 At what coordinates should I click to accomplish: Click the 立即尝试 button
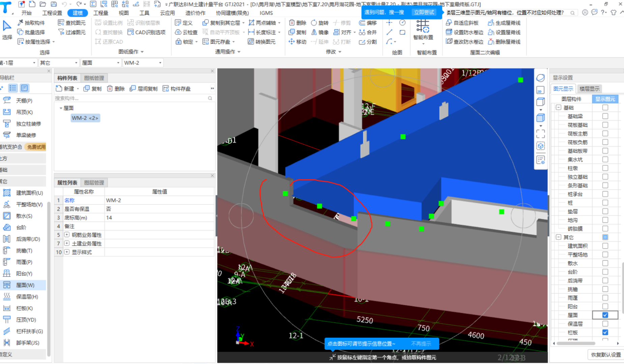coord(424,12)
